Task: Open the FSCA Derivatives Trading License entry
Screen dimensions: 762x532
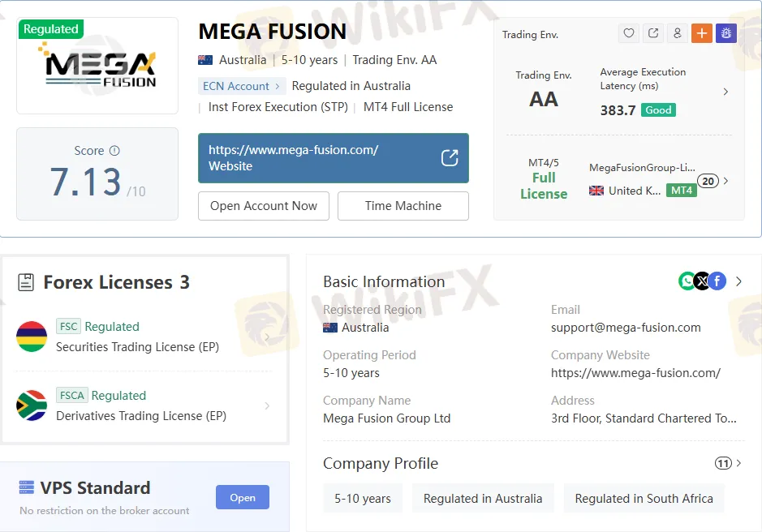Action: (x=144, y=405)
